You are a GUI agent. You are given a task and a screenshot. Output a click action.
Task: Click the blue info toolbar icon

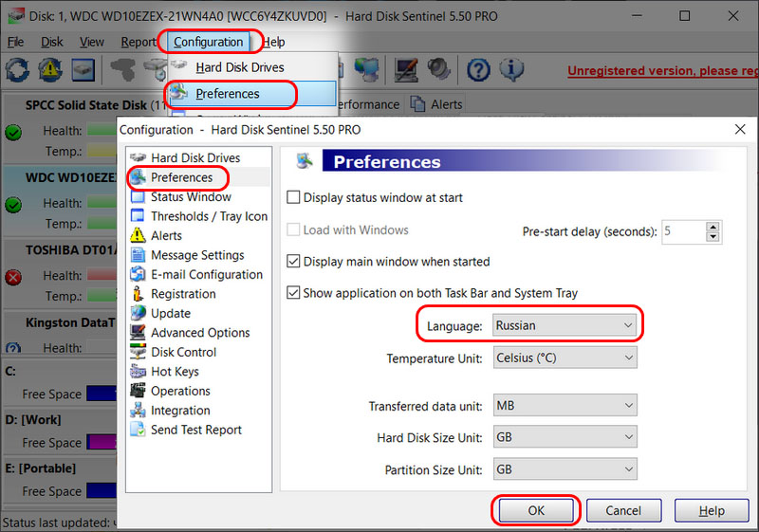(x=511, y=69)
